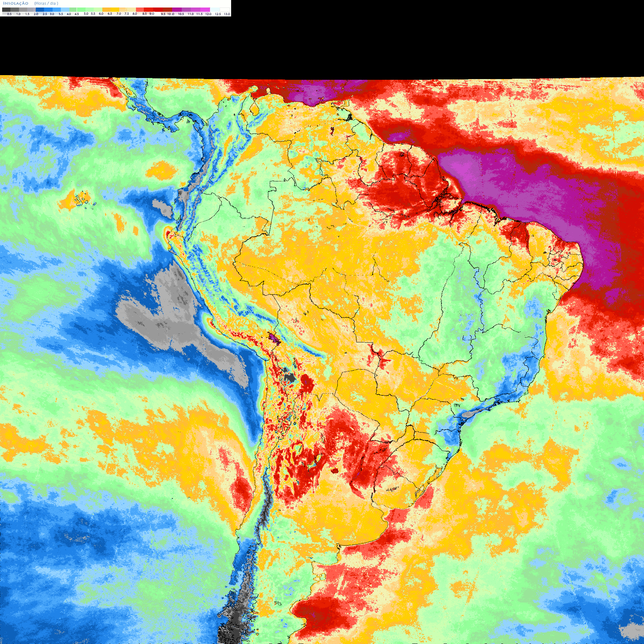Screen dimensions: 644x644
Task: Click the '6.0' scale value
Action: [101, 14]
